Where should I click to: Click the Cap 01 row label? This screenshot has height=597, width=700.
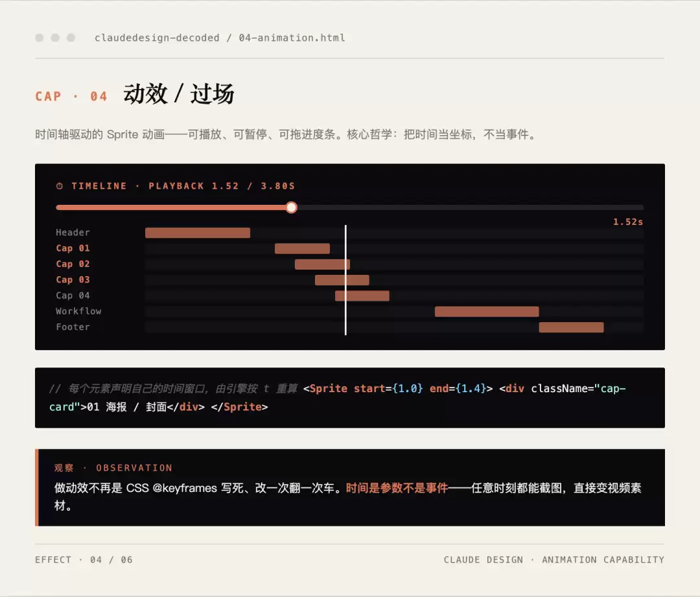(73, 248)
